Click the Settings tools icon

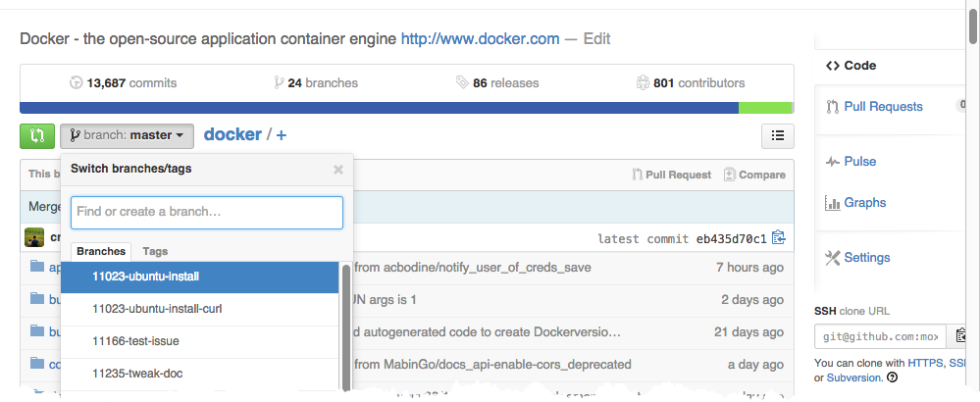pyautogui.click(x=833, y=258)
